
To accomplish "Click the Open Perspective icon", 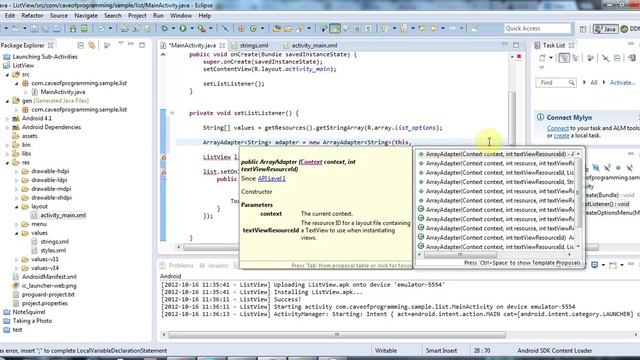I will [x=583, y=29].
